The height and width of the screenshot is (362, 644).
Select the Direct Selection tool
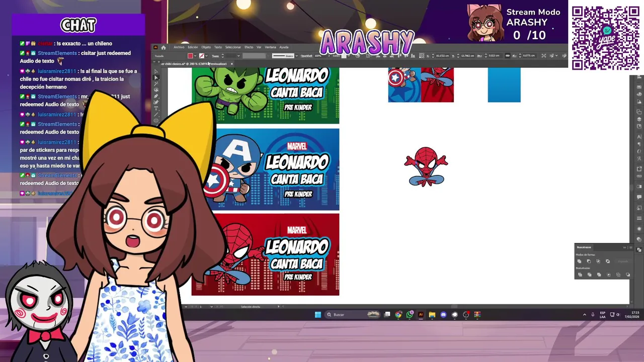coord(155,77)
